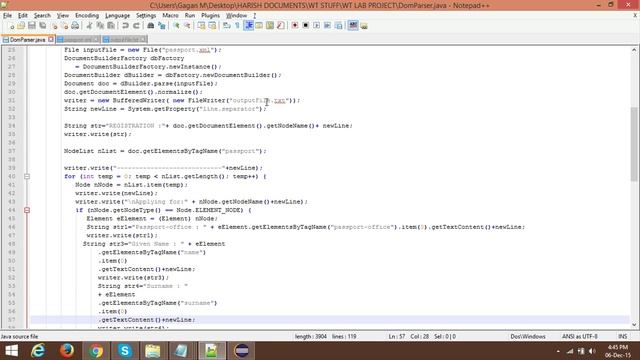Click the Undo toolbar icon

point(125,26)
